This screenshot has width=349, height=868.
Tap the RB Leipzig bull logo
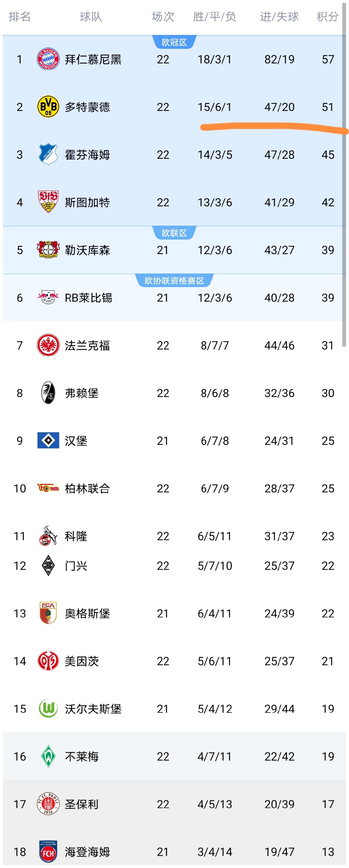point(48,297)
